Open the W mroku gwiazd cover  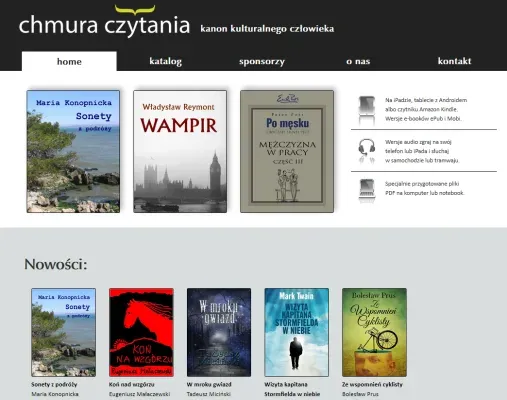pyautogui.click(x=219, y=332)
